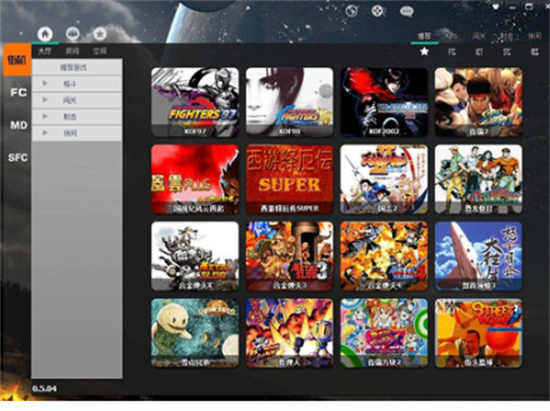Open the home lobby icon

45,34
